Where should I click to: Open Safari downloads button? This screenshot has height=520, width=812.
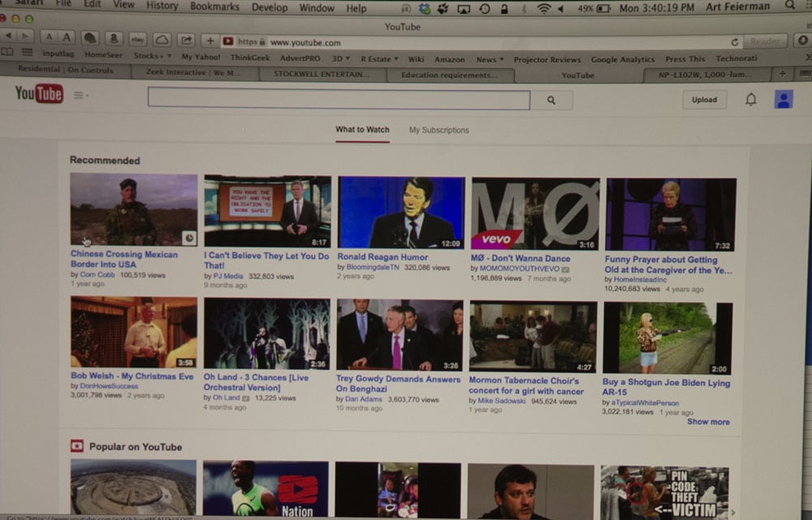point(803,40)
